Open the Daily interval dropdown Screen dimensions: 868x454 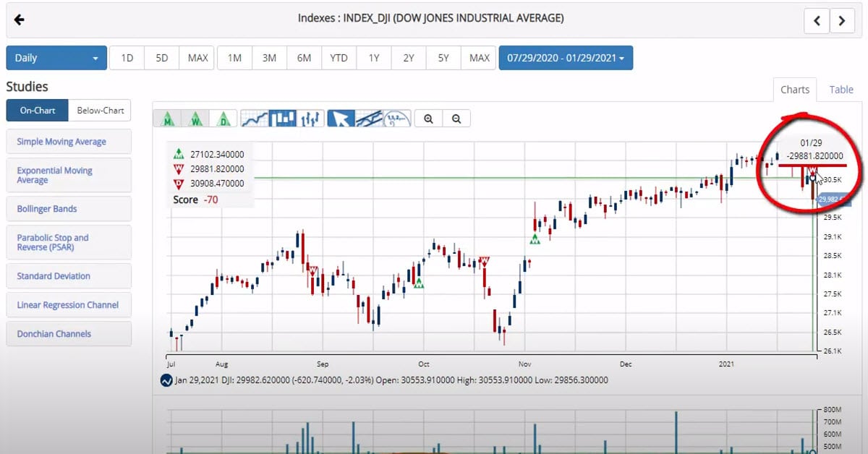coord(56,58)
